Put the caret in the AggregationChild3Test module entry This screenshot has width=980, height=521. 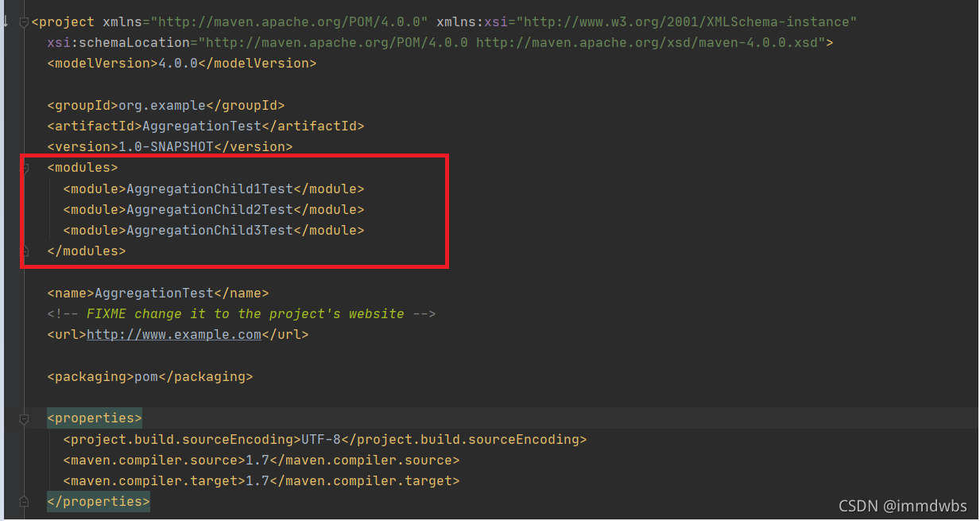209,231
